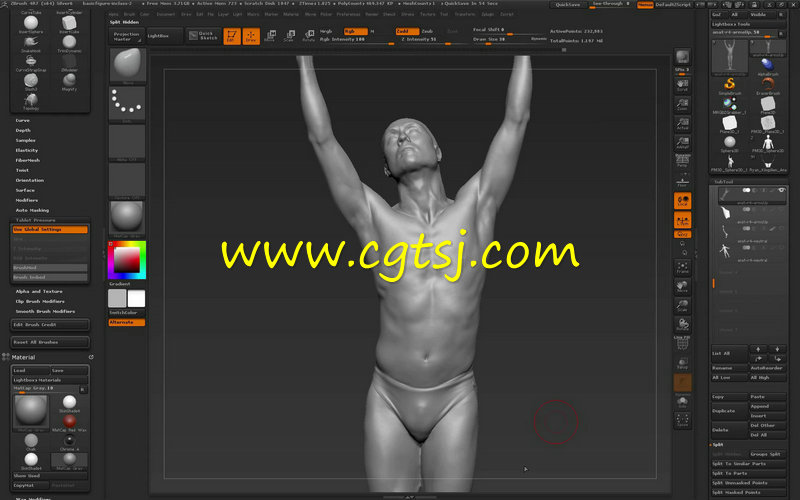Toggle the Persp perspective button
The image size is (800, 500).
tap(682, 161)
